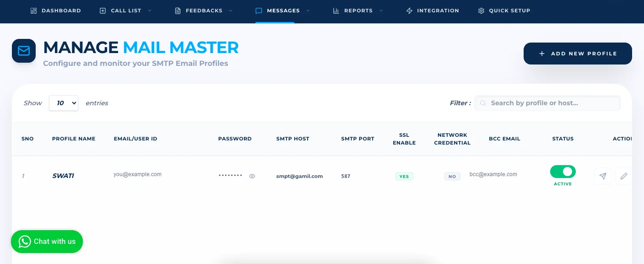Sort by the SMTP Port column header
The width and height of the screenshot is (644, 264).
tap(358, 139)
